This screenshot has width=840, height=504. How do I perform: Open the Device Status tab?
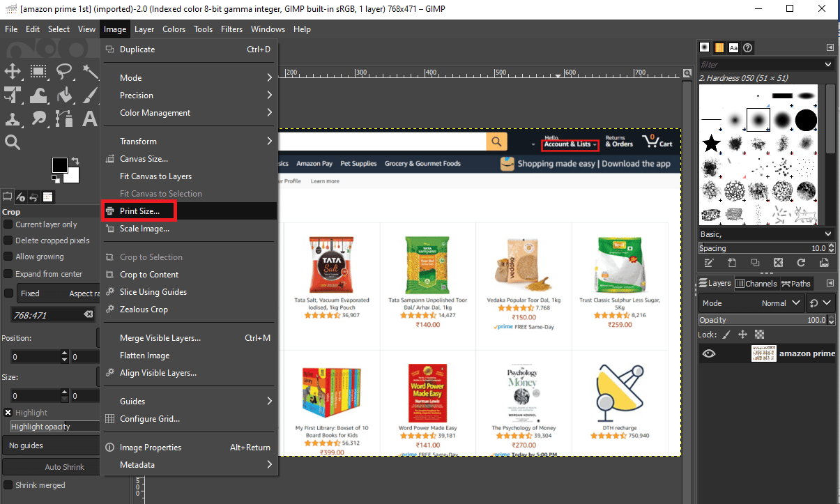21,197
